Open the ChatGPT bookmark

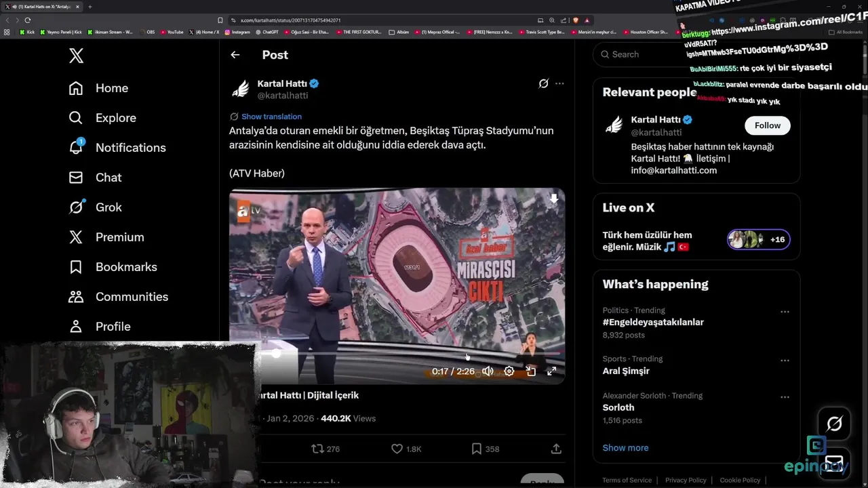[x=267, y=32]
